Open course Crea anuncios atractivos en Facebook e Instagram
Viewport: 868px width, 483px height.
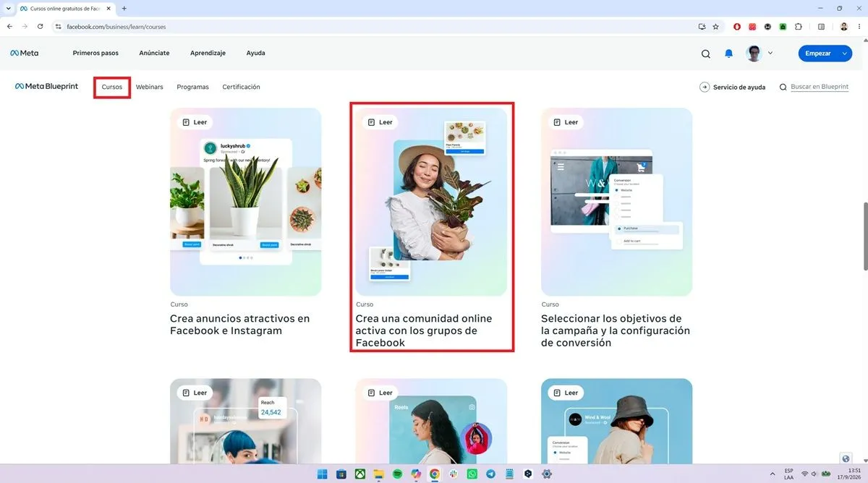[x=239, y=325]
